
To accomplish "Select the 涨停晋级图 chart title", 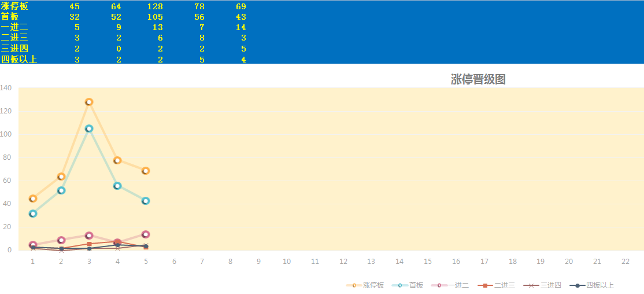I will 478,79.
